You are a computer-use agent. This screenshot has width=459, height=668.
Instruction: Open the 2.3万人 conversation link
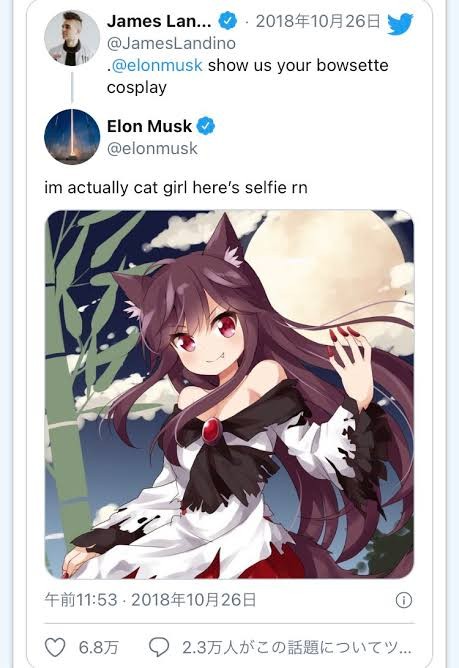click(x=297, y=648)
